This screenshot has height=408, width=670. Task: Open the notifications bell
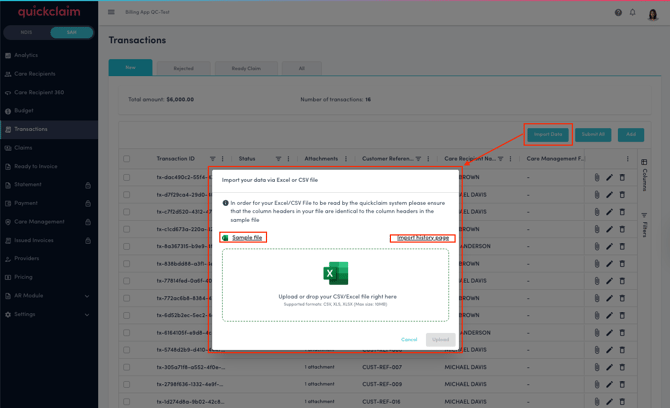pos(632,13)
